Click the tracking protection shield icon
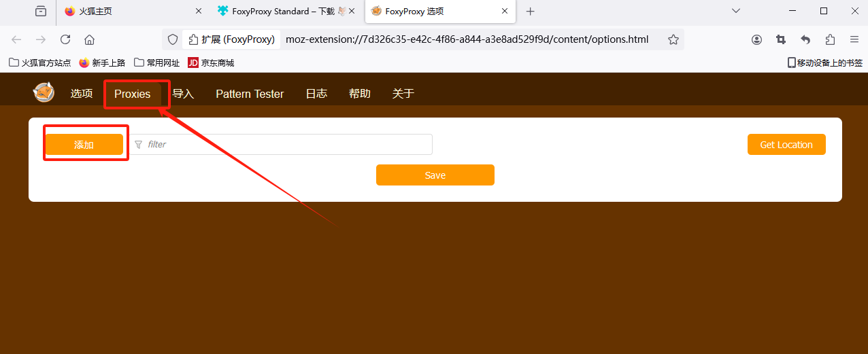Viewport: 868px width, 354px height. [173, 39]
